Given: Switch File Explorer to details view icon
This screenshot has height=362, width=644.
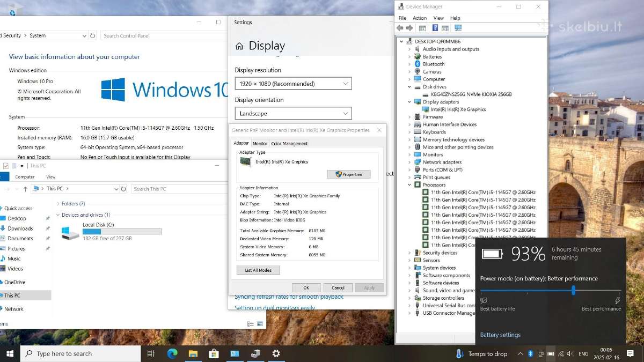Looking at the screenshot, I should pyautogui.click(x=251, y=324).
